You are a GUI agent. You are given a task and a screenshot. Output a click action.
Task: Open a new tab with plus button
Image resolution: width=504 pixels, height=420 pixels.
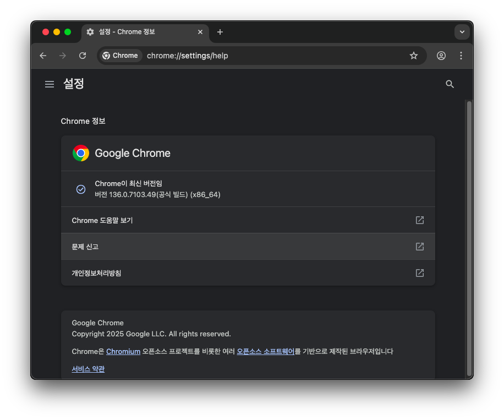(x=220, y=32)
